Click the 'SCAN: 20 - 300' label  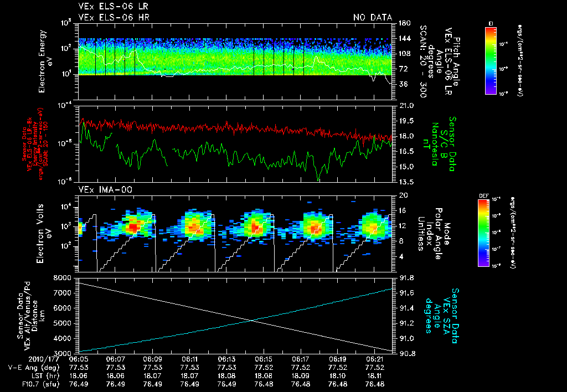point(423,61)
